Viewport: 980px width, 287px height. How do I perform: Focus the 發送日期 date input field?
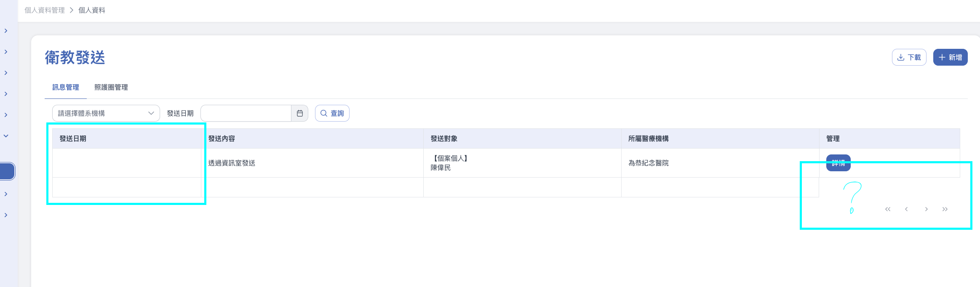(x=246, y=113)
